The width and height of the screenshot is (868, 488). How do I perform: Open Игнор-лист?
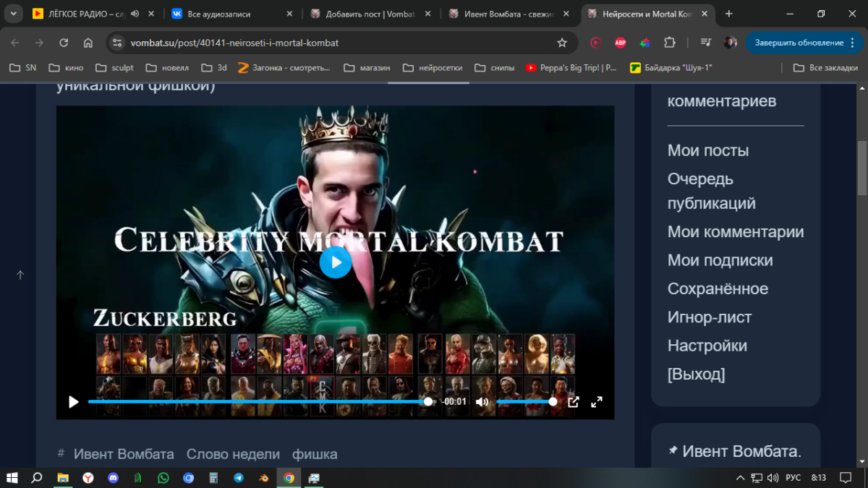710,317
